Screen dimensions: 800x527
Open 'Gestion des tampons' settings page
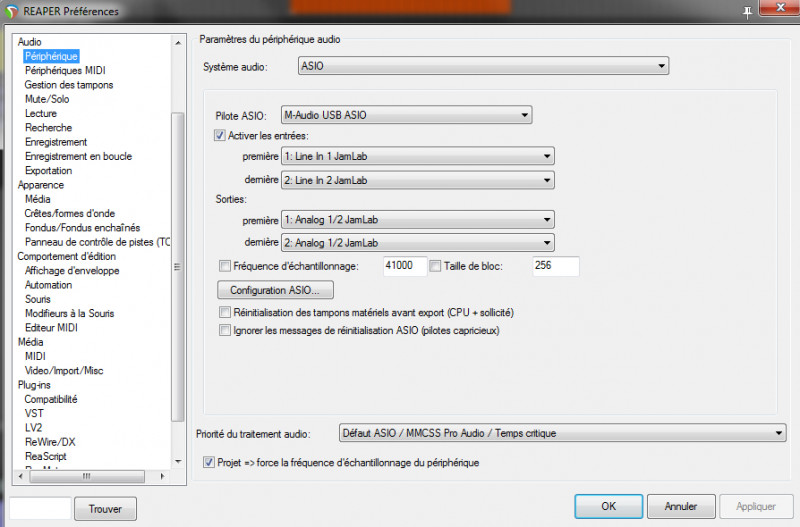(x=69, y=85)
